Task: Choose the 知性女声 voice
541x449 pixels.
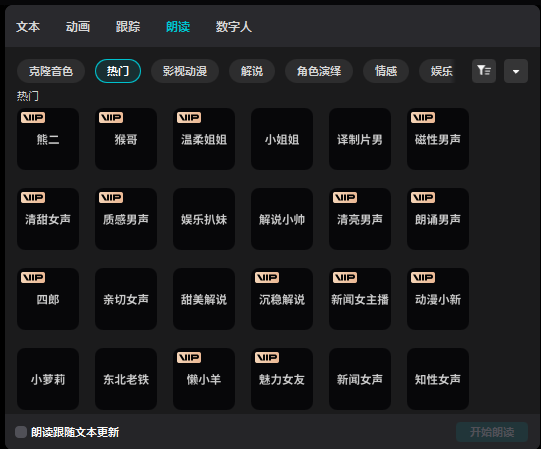Action: point(438,379)
